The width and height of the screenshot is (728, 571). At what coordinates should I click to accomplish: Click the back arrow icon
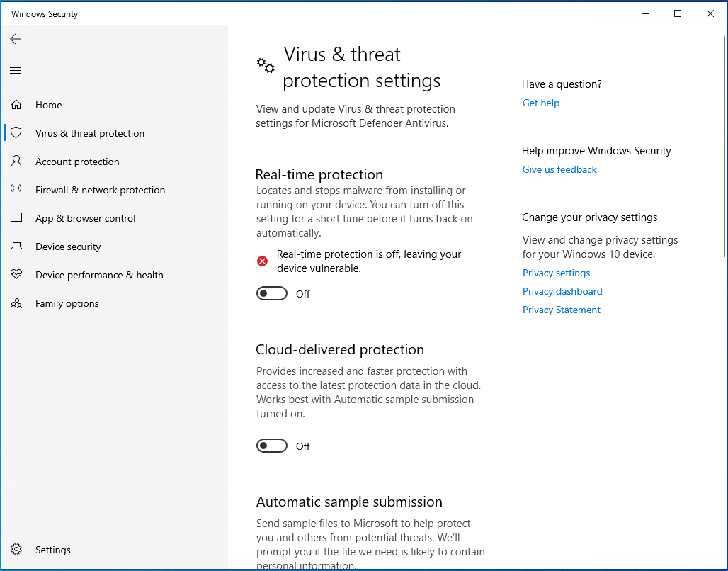[16, 39]
